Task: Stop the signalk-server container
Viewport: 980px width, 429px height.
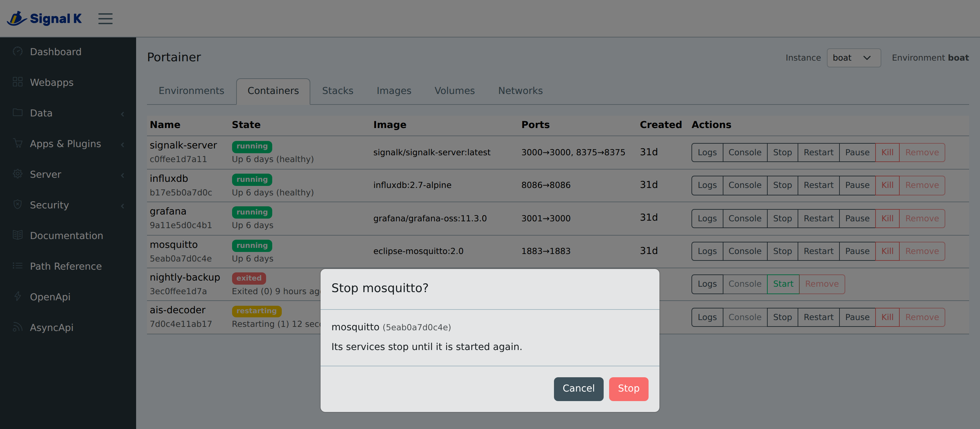Action: 782,152
